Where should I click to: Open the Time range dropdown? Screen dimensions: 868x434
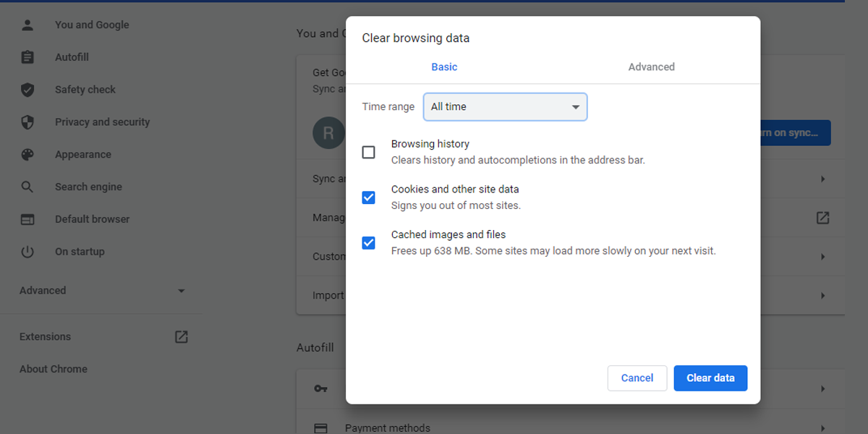505,107
